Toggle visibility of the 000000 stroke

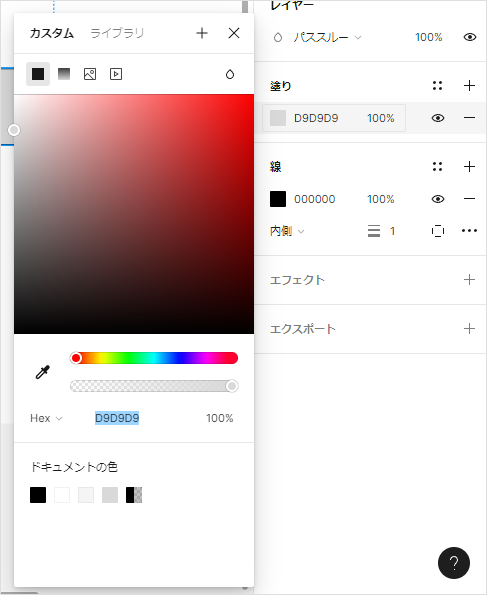[438, 199]
